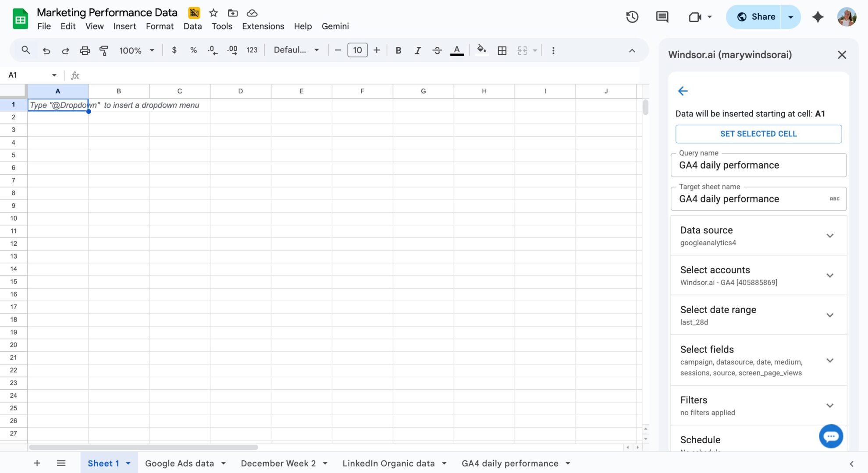
Task: Decrease the font size
Action: click(338, 50)
